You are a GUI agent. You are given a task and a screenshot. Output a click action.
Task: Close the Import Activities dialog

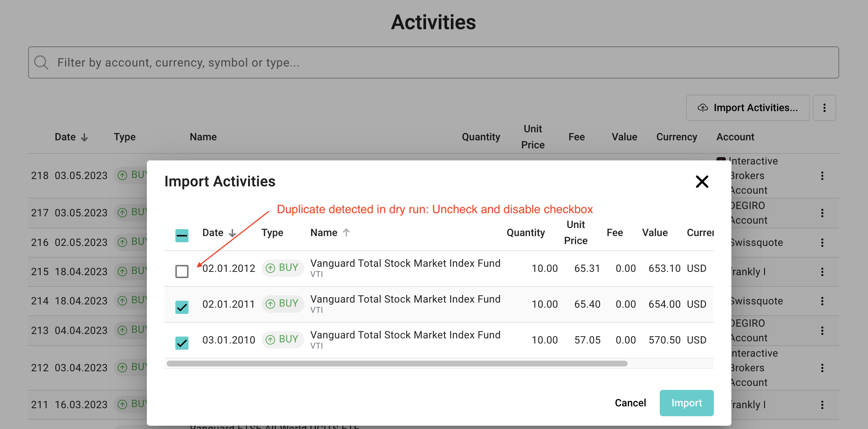pyautogui.click(x=702, y=182)
